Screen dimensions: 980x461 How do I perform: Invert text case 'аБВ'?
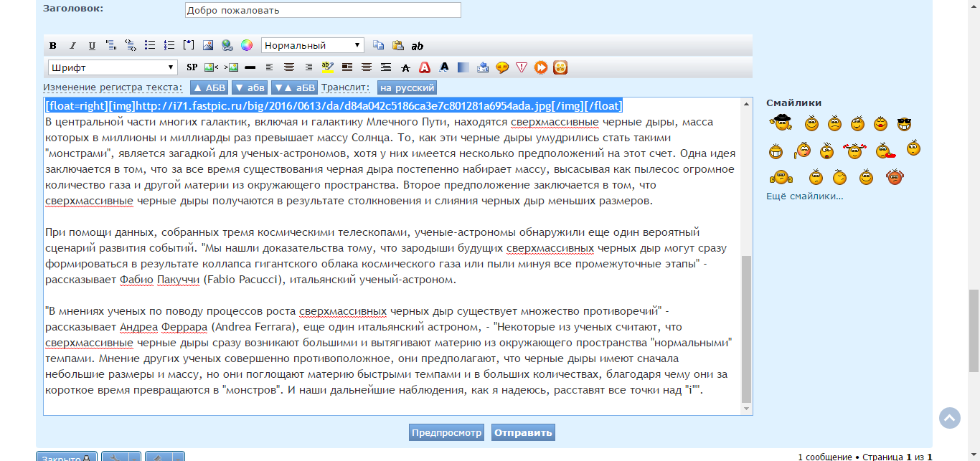294,88
